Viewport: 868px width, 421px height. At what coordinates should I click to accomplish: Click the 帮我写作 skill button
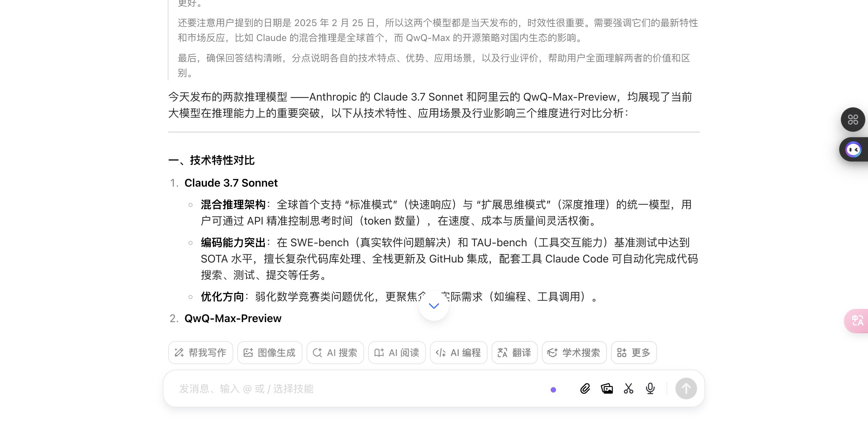201,353
